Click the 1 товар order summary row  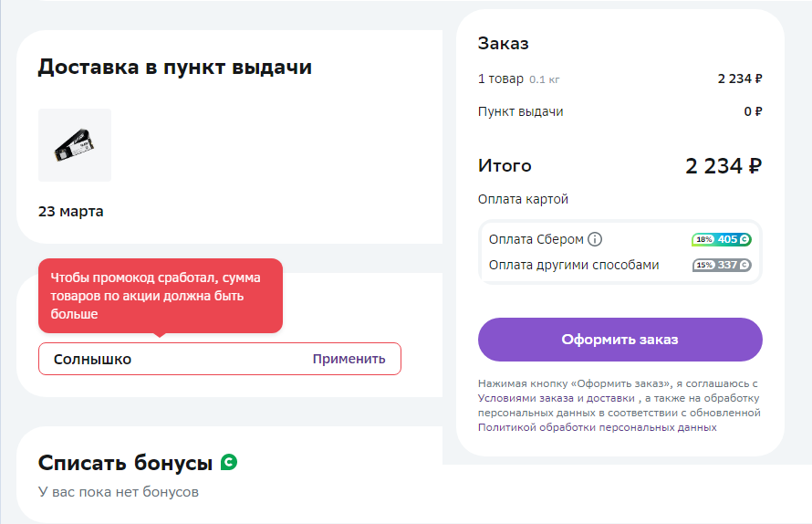click(x=619, y=79)
